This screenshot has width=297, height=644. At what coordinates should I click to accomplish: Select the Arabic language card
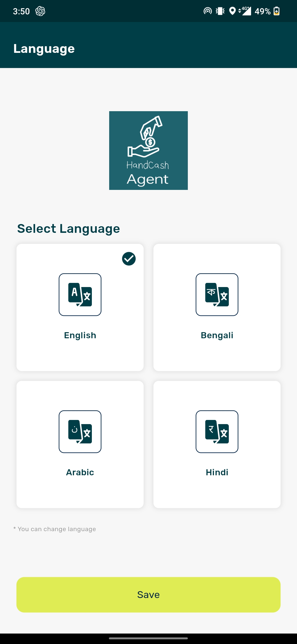pyautogui.click(x=80, y=444)
